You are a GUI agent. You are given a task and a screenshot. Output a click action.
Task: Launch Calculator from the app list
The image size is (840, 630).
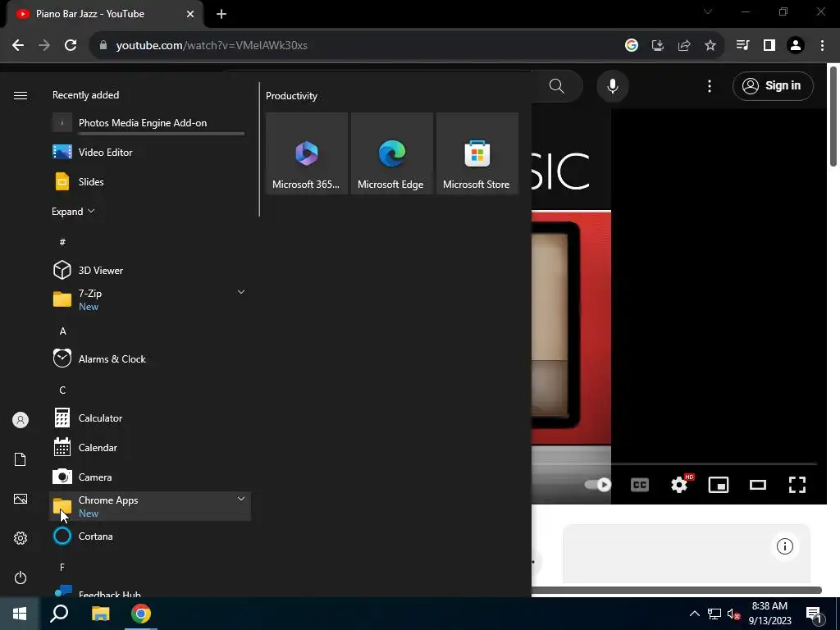(x=150, y=418)
